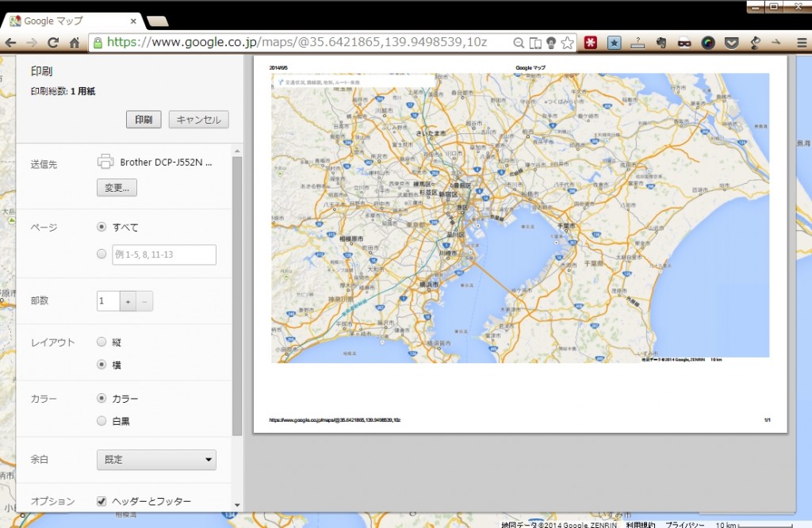812x528 pixels.
Task: Click the mask-shaped extension icon
Action: pos(684,43)
